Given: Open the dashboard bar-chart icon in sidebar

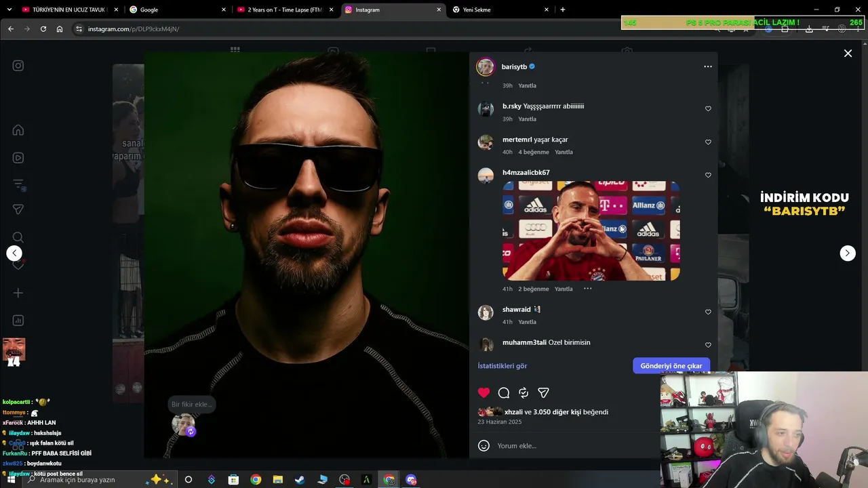Looking at the screenshot, I should coord(18,321).
